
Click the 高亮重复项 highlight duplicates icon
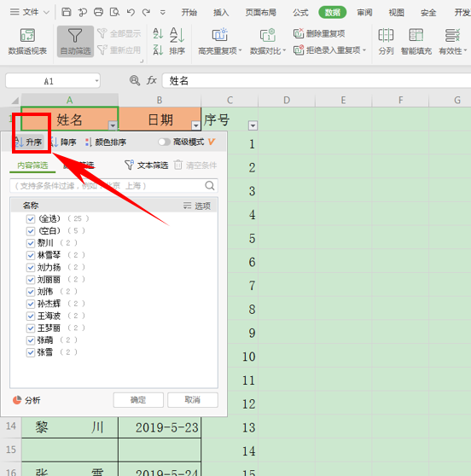point(220,35)
